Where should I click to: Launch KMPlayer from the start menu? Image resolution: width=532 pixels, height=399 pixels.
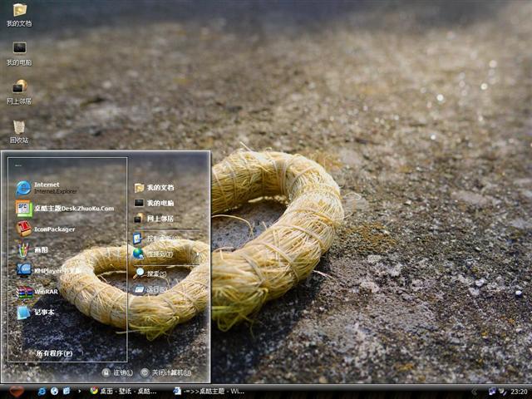click(48, 270)
